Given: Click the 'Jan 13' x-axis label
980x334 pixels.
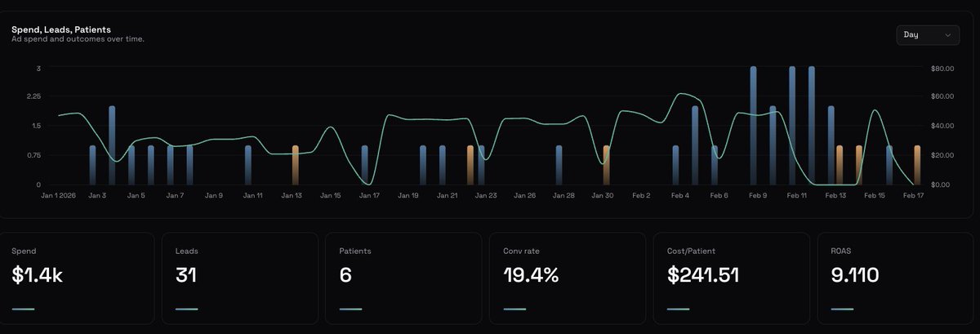Looking at the screenshot, I should (292, 196).
